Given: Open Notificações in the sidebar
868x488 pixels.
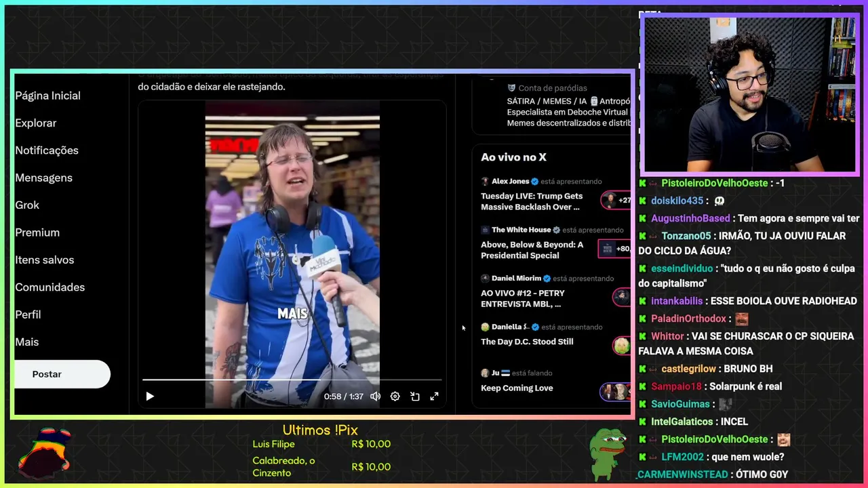Looking at the screenshot, I should click(x=47, y=150).
